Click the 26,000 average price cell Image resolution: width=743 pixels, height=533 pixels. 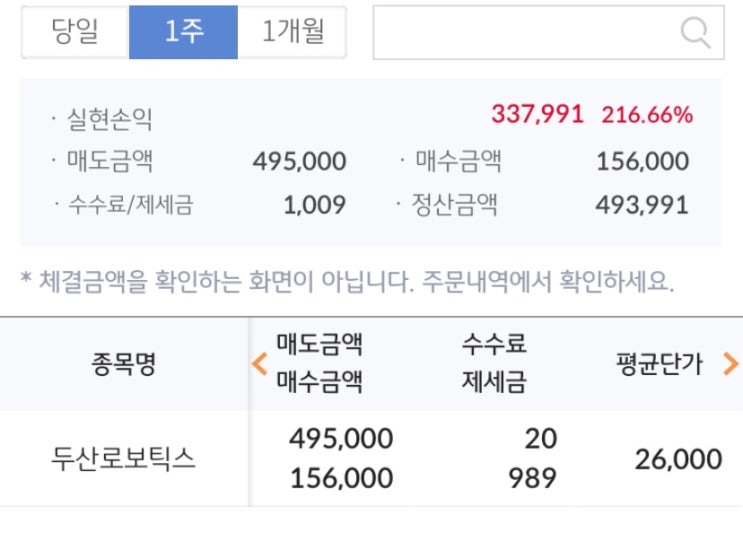pos(678,459)
